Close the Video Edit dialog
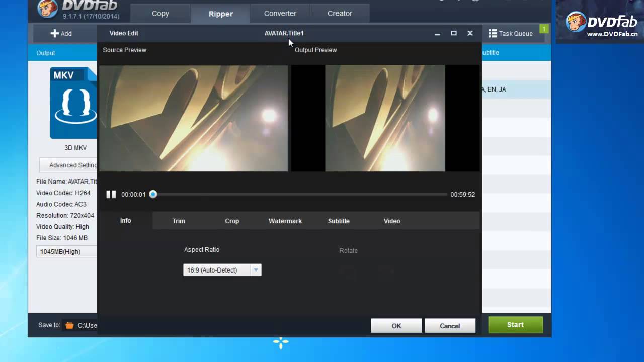Viewport: 644px width, 362px height. click(x=470, y=33)
